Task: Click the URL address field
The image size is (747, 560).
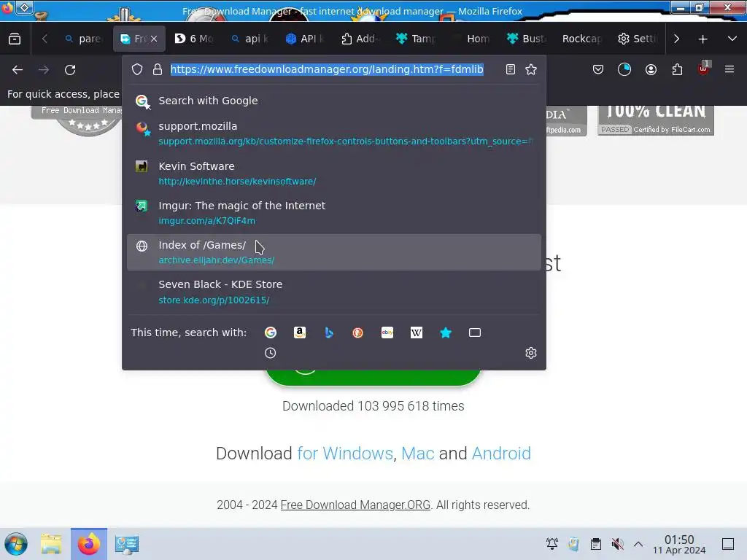Action: click(327, 69)
